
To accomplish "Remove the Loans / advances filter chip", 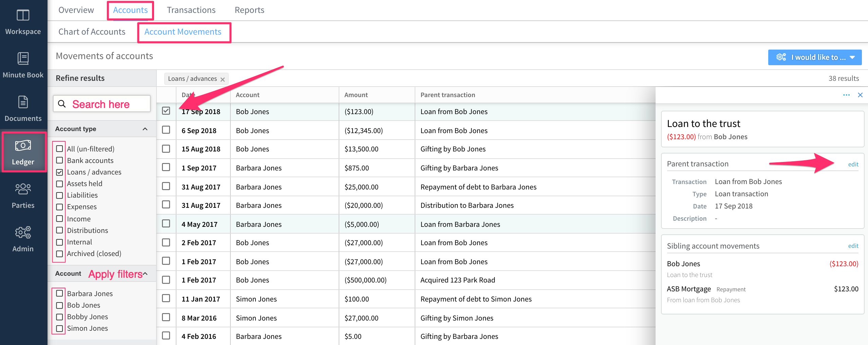I will click(x=223, y=79).
